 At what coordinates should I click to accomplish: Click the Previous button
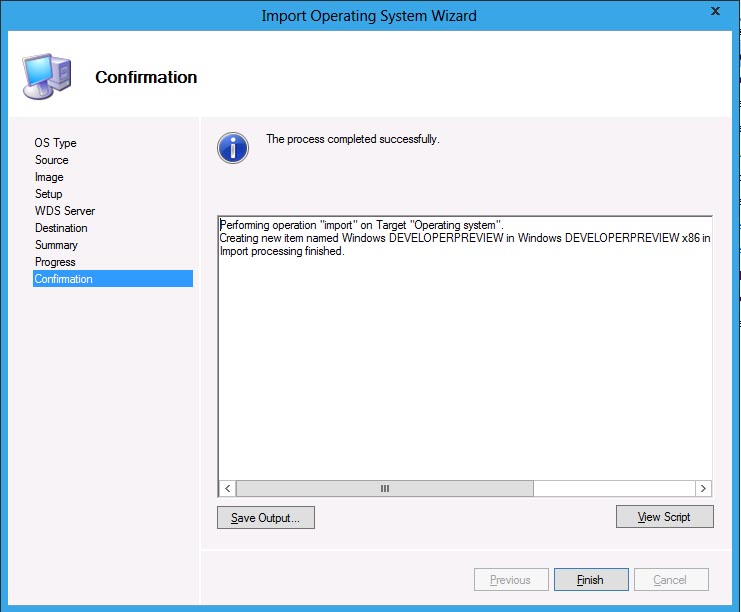510,580
